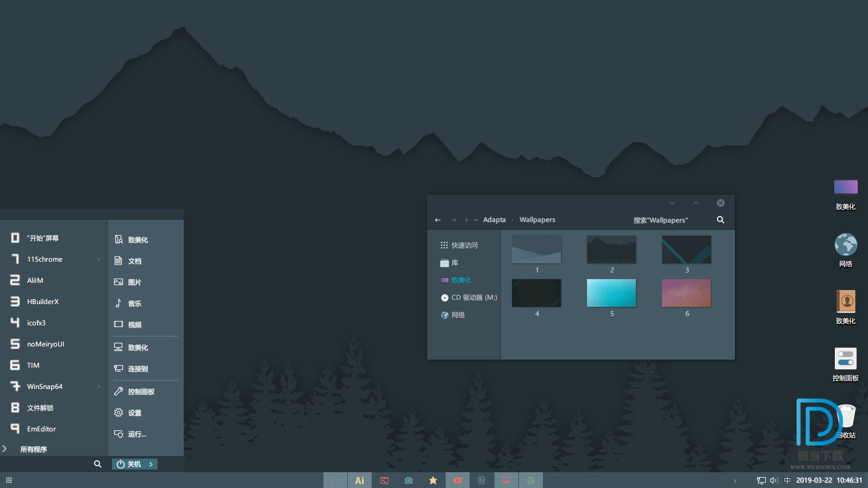Open the red video player taskbar icon

[458, 480]
